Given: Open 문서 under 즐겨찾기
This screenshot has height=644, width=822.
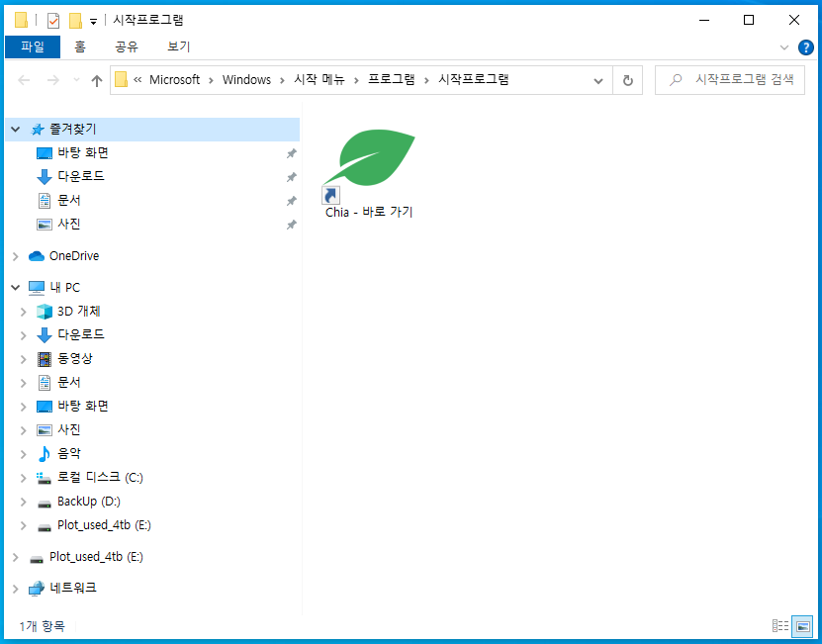Looking at the screenshot, I should (68, 201).
